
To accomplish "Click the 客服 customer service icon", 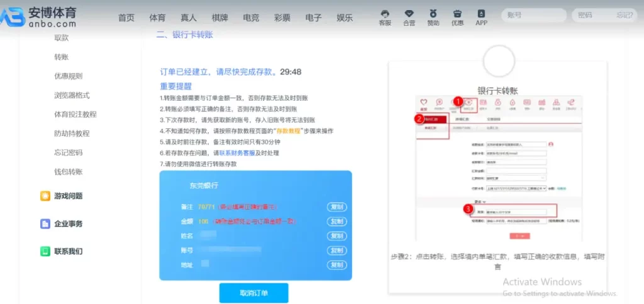I will 385,14.
